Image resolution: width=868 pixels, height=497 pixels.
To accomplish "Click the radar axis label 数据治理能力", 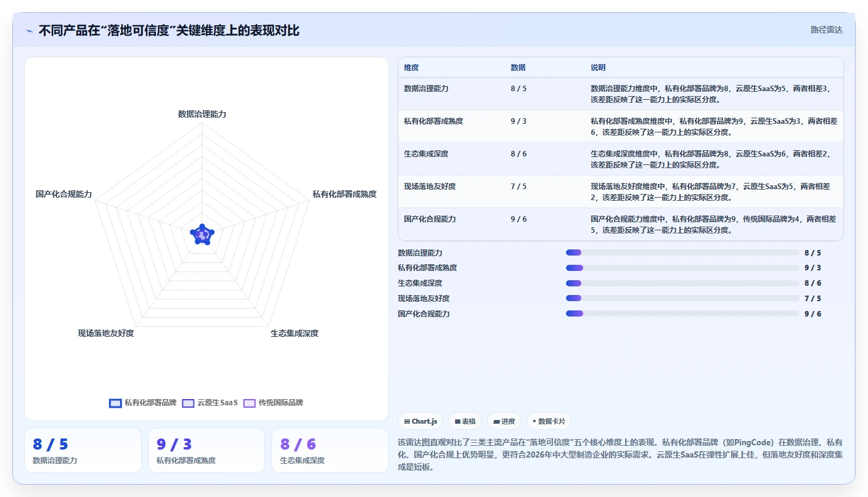I will click(x=202, y=114).
